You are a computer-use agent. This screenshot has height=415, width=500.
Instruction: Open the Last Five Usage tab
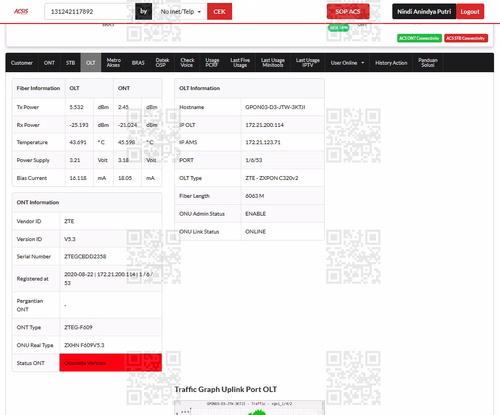coord(240,63)
